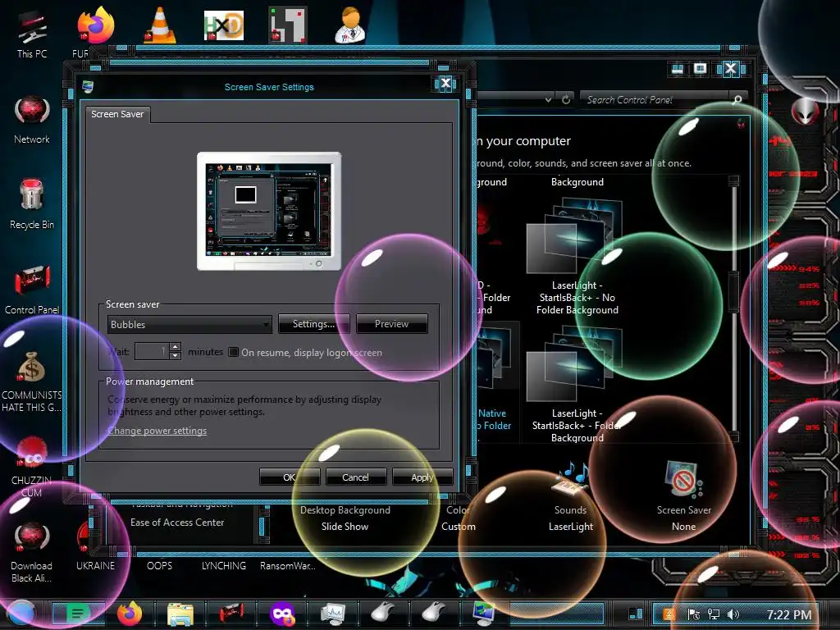The height and width of the screenshot is (630, 840).
Task: Open the Bubbles screen saver dropdown
Action: click(x=189, y=324)
